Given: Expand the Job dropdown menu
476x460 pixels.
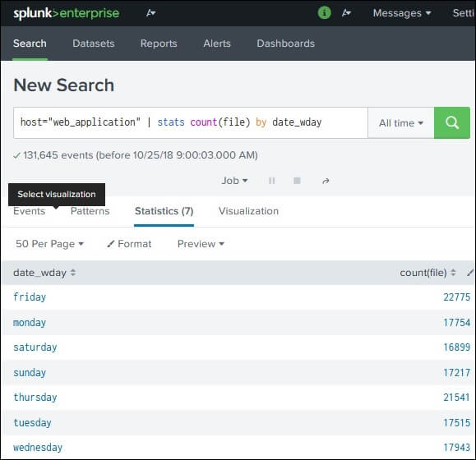Looking at the screenshot, I should pos(234,181).
